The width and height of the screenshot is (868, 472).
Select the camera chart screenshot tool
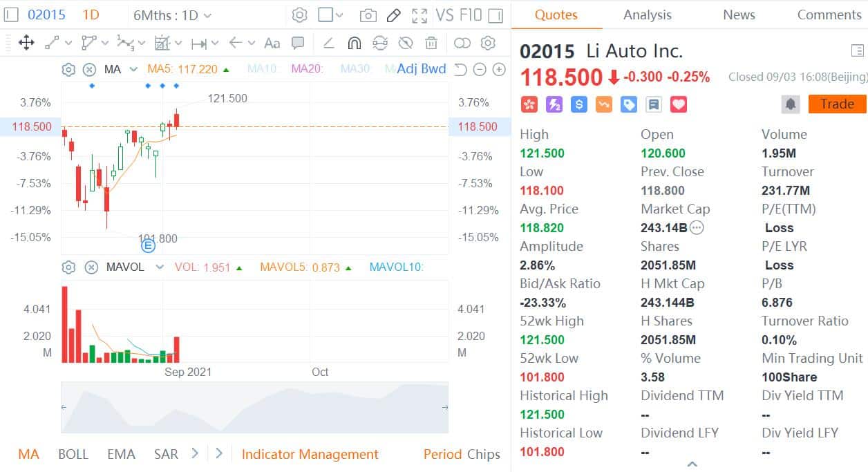(x=368, y=15)
